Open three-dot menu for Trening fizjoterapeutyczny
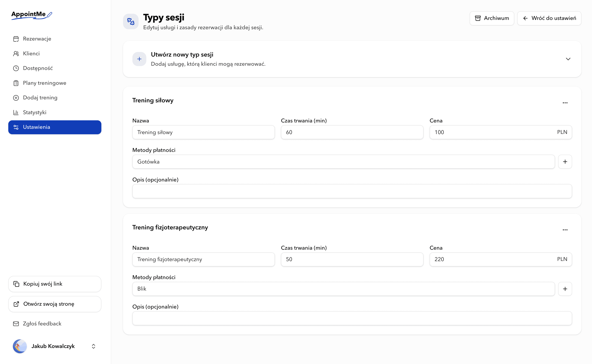The height and width of the screenshot is (364, 592). pos(565,230)
